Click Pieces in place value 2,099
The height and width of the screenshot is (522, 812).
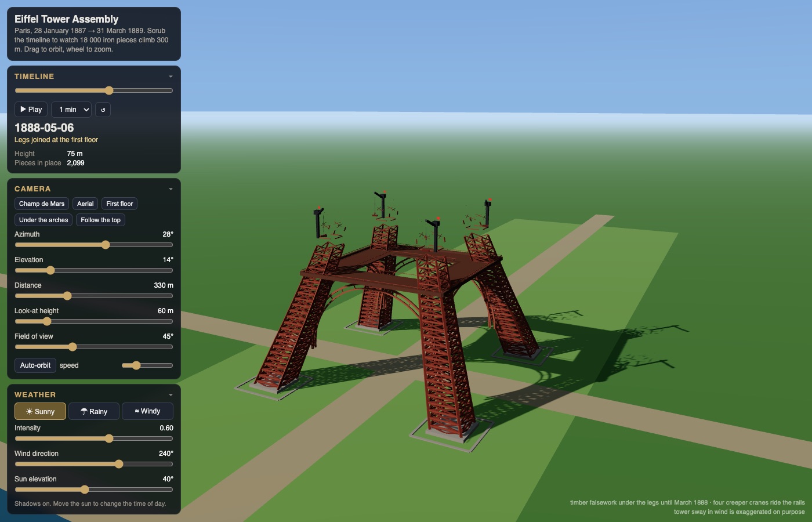[75, 163]
